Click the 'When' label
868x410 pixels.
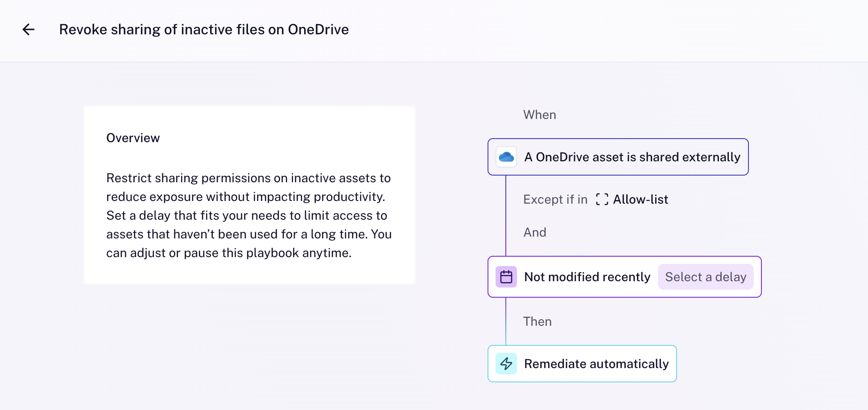[540, 115]
